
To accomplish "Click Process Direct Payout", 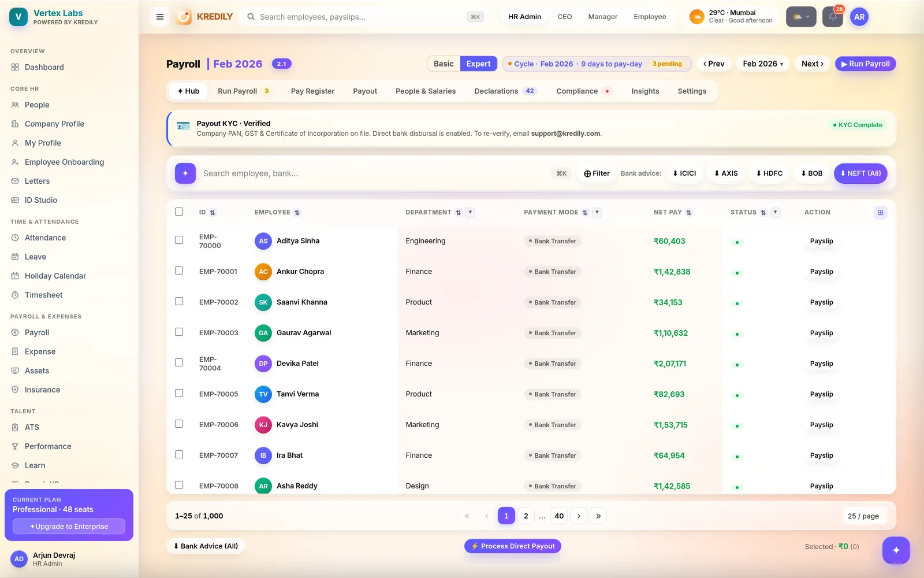I will pyautogui.click(x=513, y=546).
